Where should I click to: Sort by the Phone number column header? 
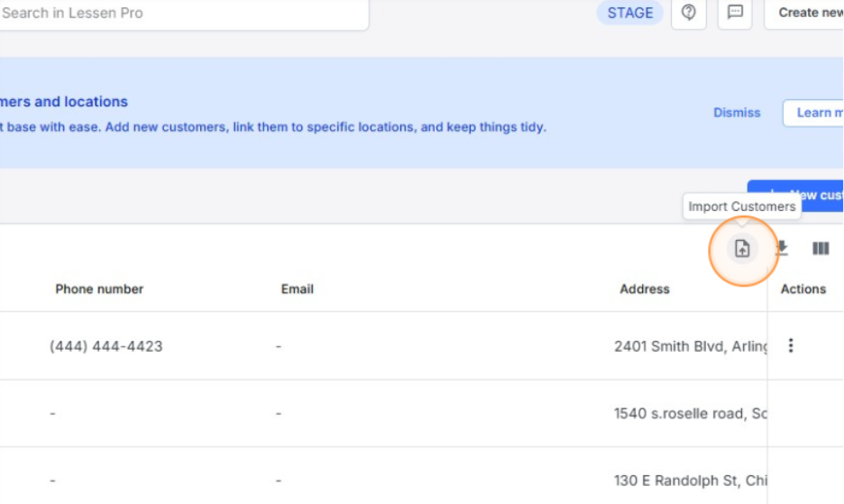[x=99, y=289]
